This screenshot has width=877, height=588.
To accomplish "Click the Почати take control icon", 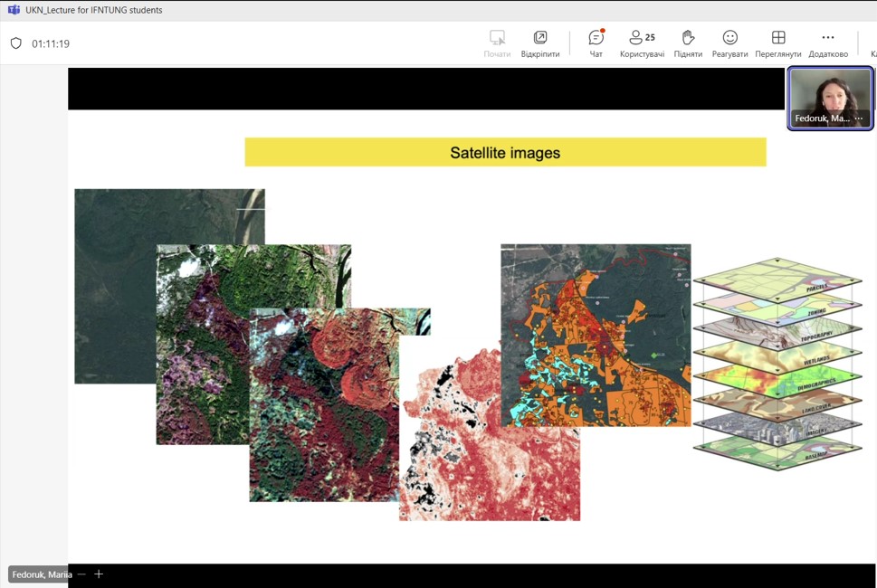I will tap(497, 43).
